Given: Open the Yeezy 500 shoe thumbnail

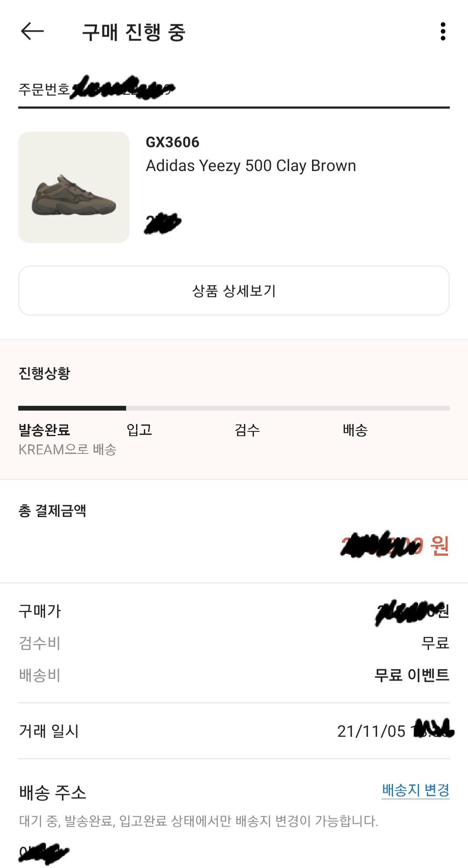Looking at the screenshot, I should click(74, 187).
